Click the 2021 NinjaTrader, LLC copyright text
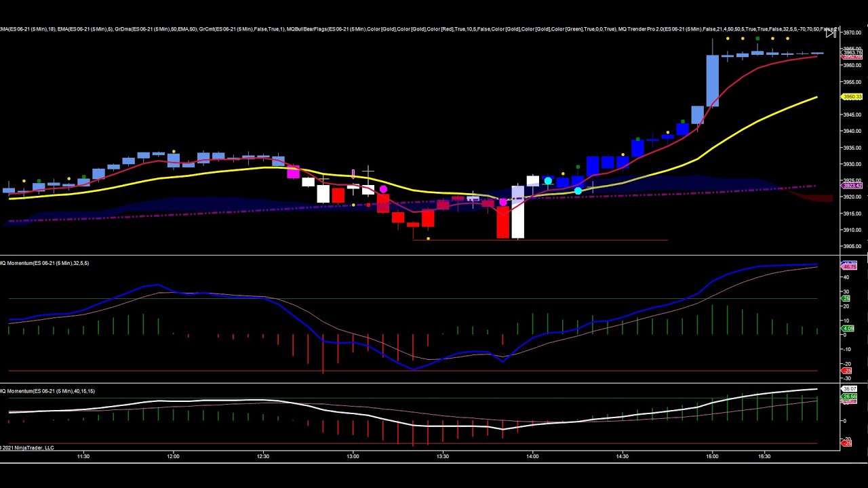 pos(27,447)
